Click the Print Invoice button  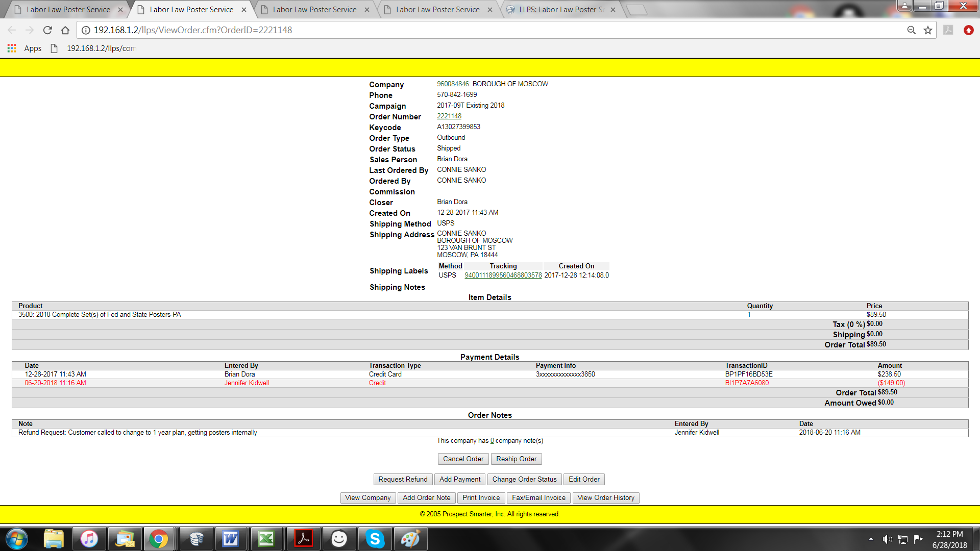click(x=481, y=498)
